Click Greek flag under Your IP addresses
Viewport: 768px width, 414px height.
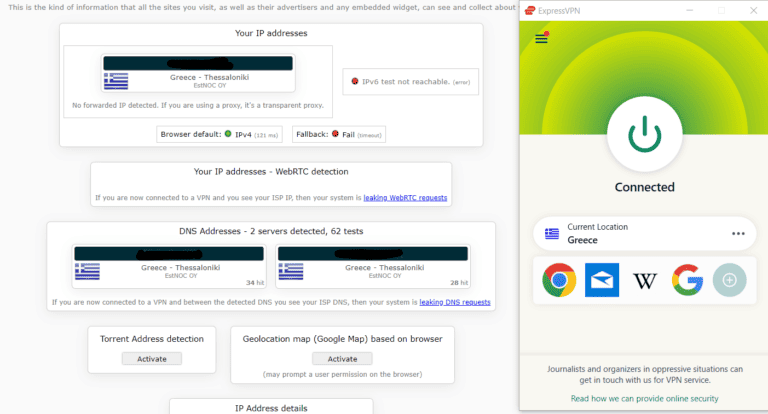116,81
